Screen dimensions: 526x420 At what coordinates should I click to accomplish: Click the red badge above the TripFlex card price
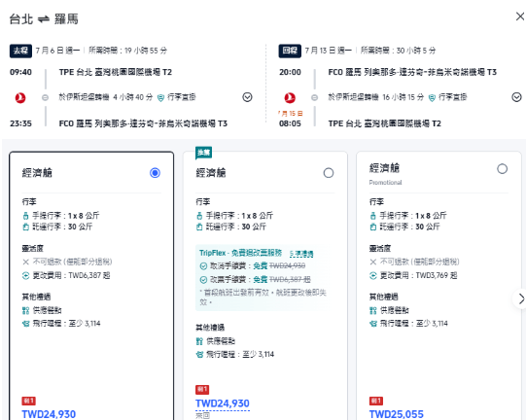point(202,390)
